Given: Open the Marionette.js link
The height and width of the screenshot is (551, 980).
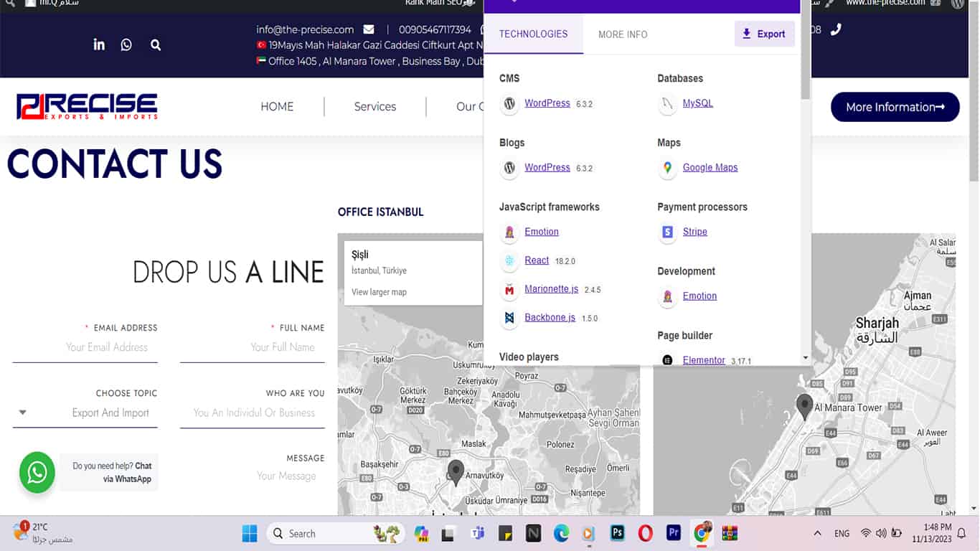Looking at the screenshot, I should pyautogui.click(x=551, y=288).
